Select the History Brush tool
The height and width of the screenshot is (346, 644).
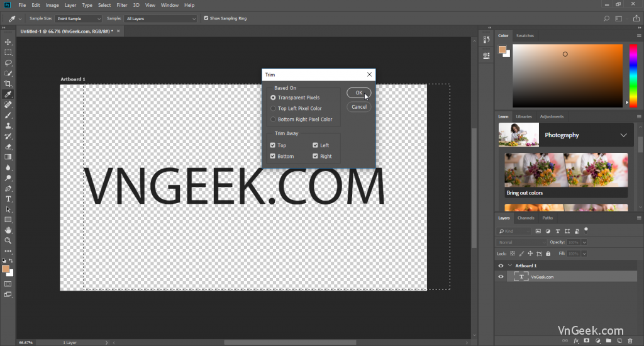click(x=8, y=136)
